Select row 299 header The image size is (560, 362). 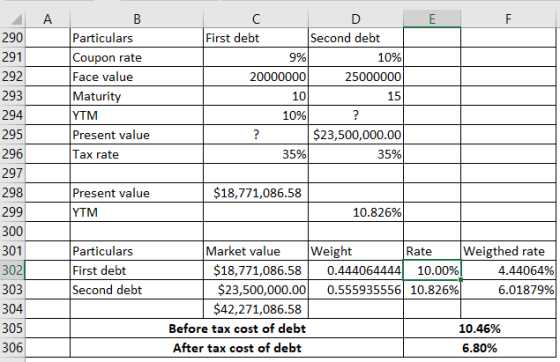click(x=12, y=212)
